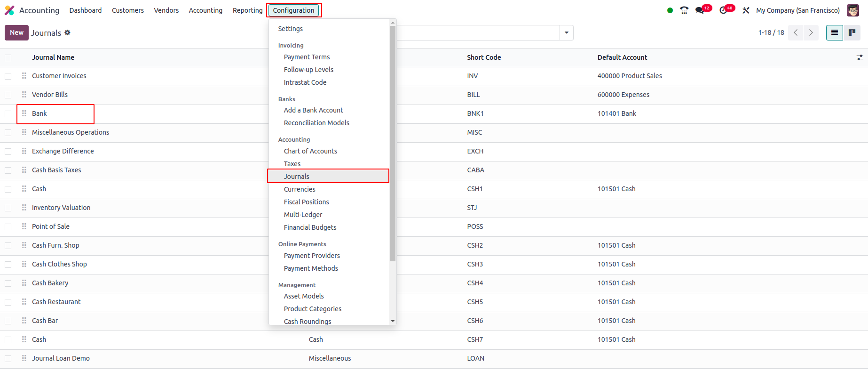Viewport: 868px width, 371px height.
Task: Click the drag handle of Cash Basis Taxes row
Action: click(24, 170)
